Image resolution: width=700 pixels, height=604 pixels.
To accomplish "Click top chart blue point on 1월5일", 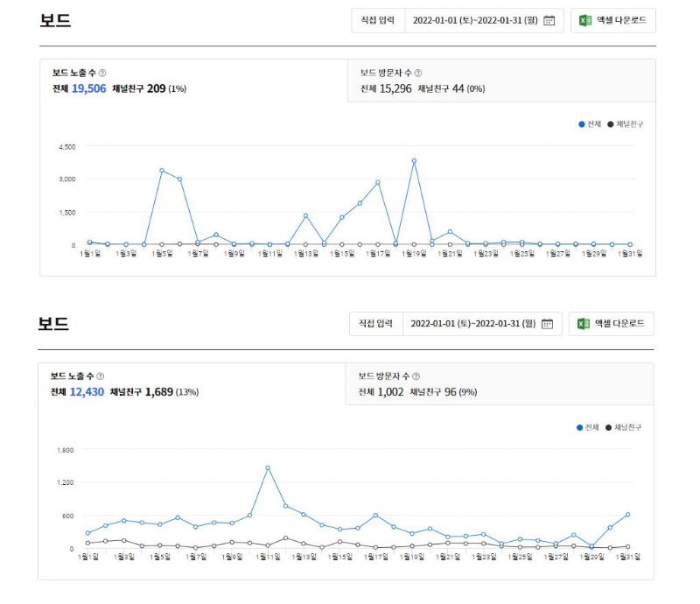I will point(162,171).
